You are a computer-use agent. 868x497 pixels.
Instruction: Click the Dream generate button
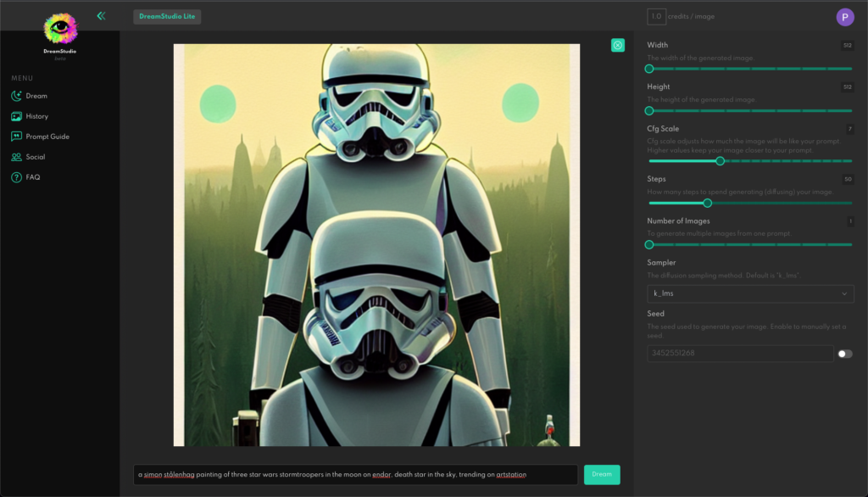click(602, 474)
